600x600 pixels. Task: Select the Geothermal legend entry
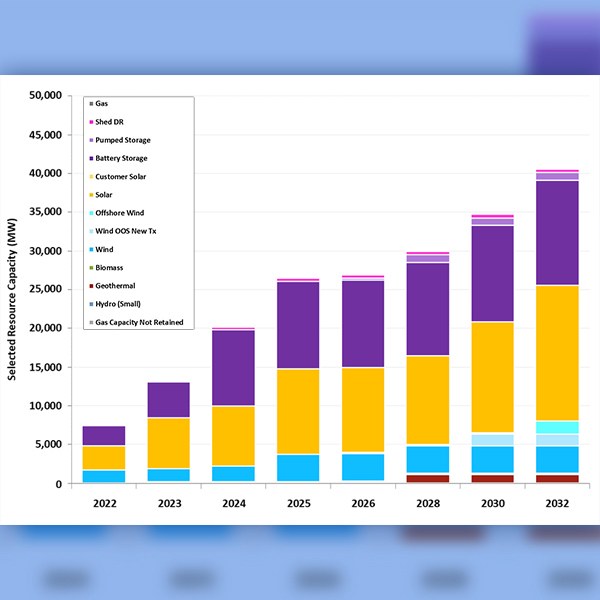click(x=117, y=285)
